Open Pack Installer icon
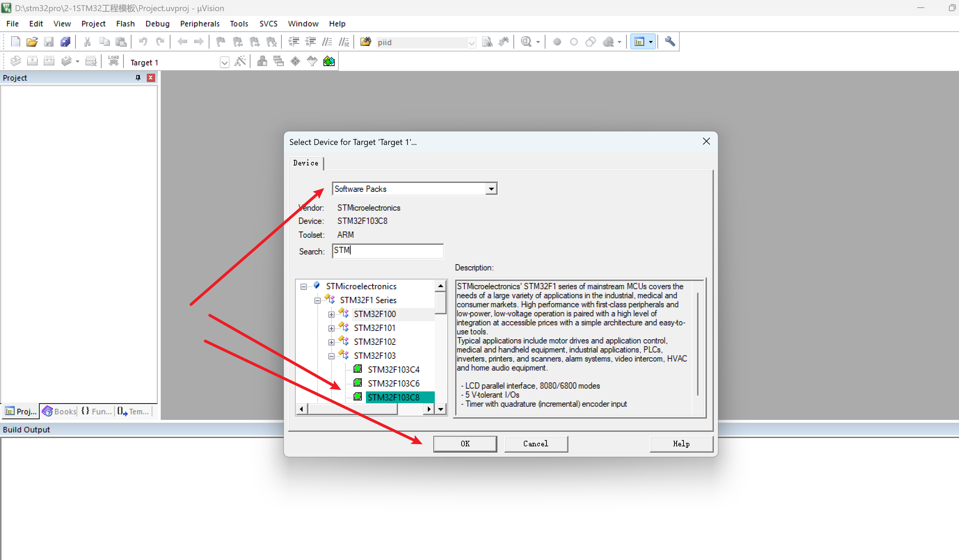This screenshot has height=560, width=959. coord(329,61)
